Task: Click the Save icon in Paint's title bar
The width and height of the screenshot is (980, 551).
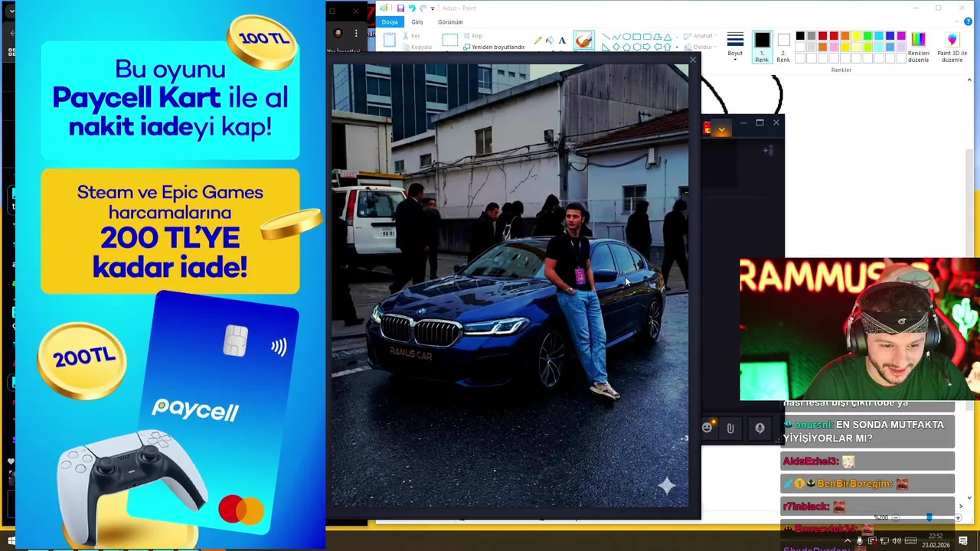Action: [400, 8]
